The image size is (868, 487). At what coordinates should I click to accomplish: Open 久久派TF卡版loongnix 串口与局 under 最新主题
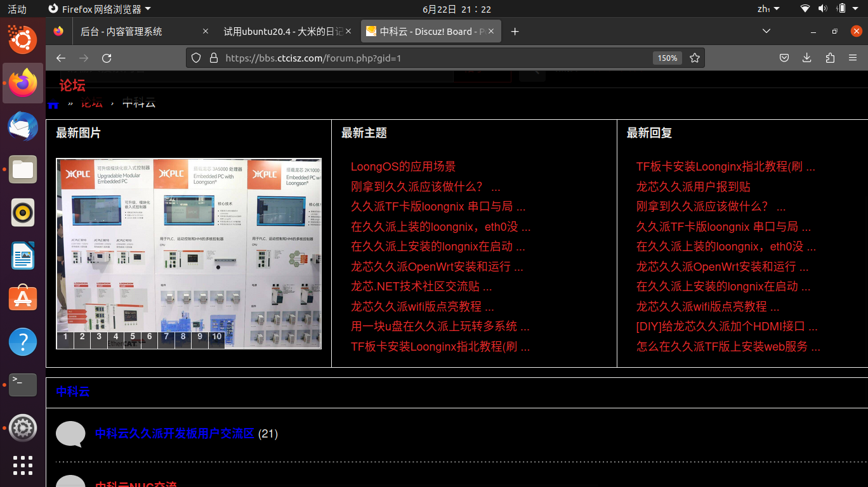[x=438, y=207]
